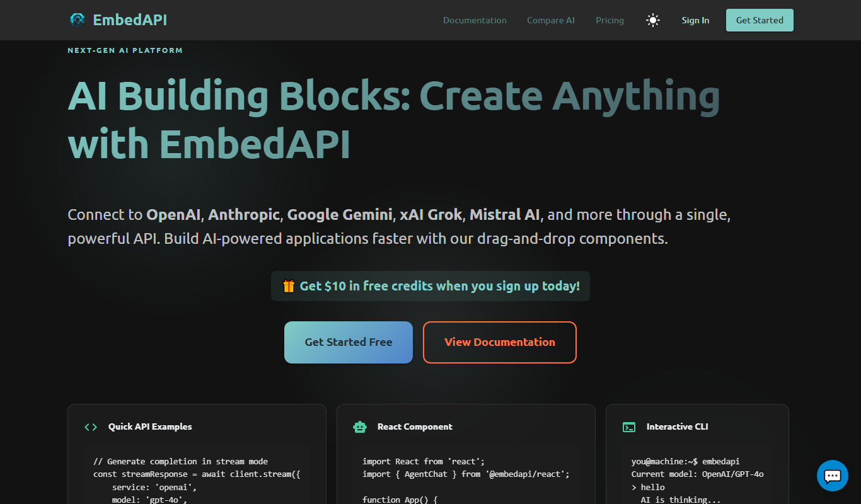Click the Quick API Examples heading
The height and width of the screenshot is (504, 861).
point(150,427)
